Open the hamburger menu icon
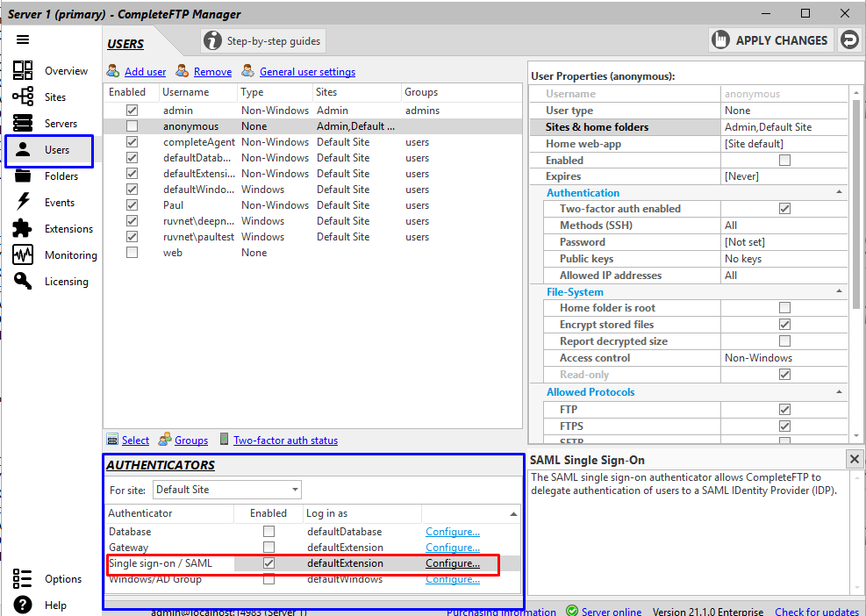 click(x=23, y=39)
